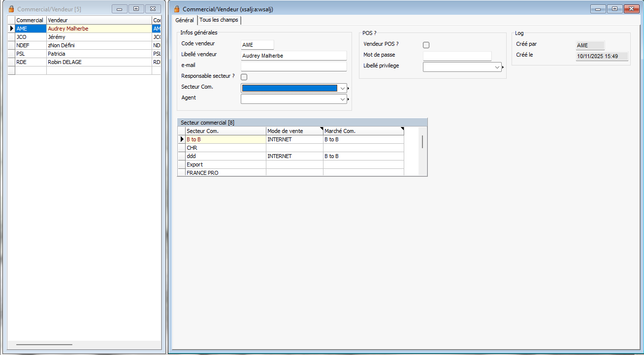644x355 pixels.
Task: Click lock icon in the xsalj:a:wsalj window title
Action: (x=177, y=9)
